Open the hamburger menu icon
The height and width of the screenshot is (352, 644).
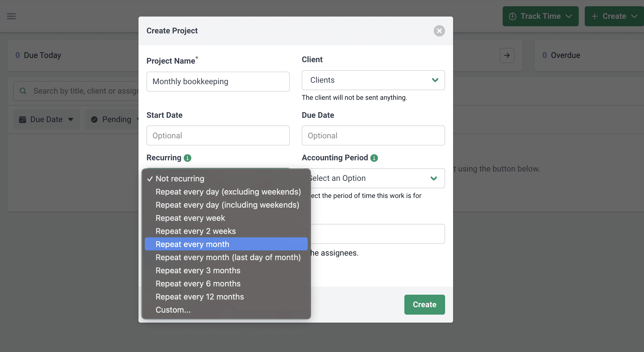[x=11, y=16]
